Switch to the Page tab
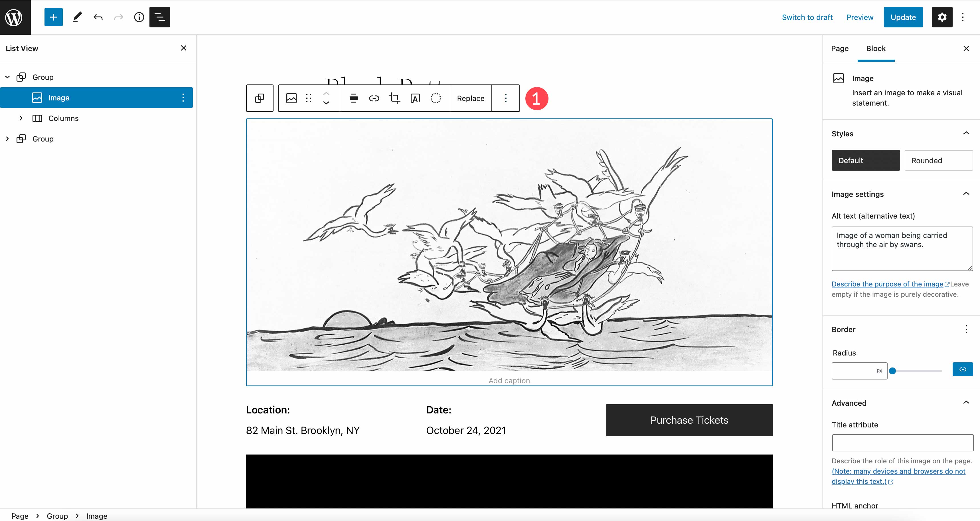Image resolution: width=980 pixels, height=521 pixels. click(840, 48)
